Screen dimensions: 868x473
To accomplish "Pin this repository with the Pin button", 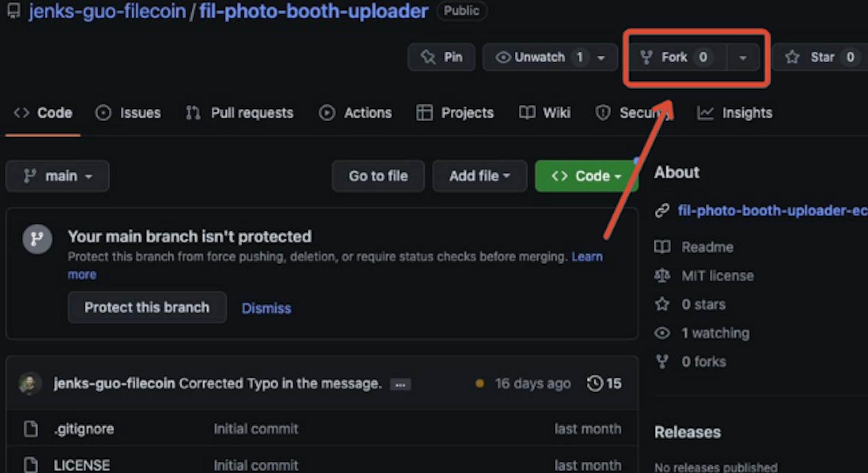I will pyautogui.click(x=441, y=57).
